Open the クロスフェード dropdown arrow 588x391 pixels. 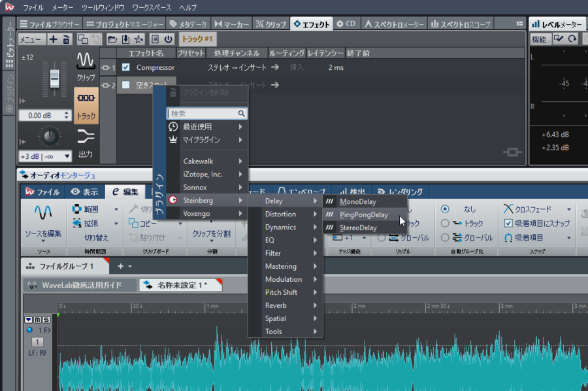click(569, 209)
